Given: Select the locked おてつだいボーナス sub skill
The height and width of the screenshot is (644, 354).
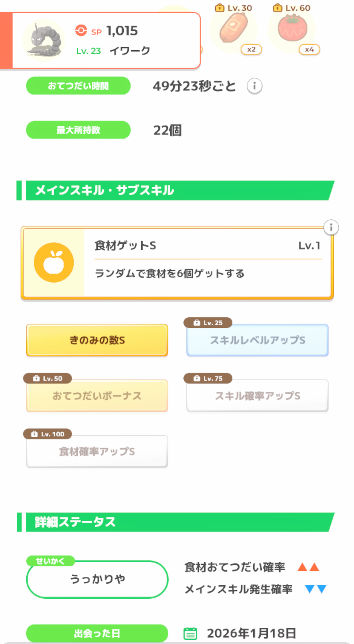Looking at the screenshot, I should 97,396.
